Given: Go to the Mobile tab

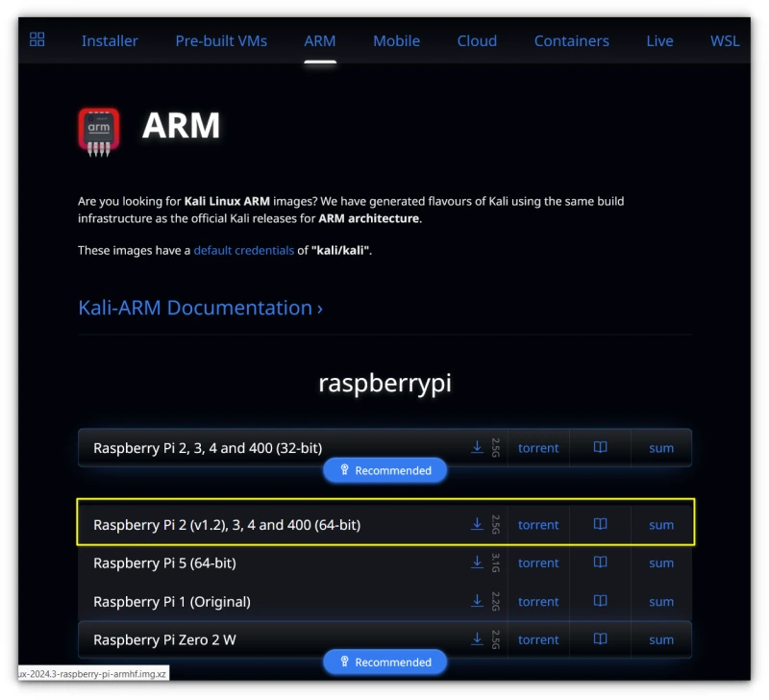Looking at the screenshot, I should (396, 40).
